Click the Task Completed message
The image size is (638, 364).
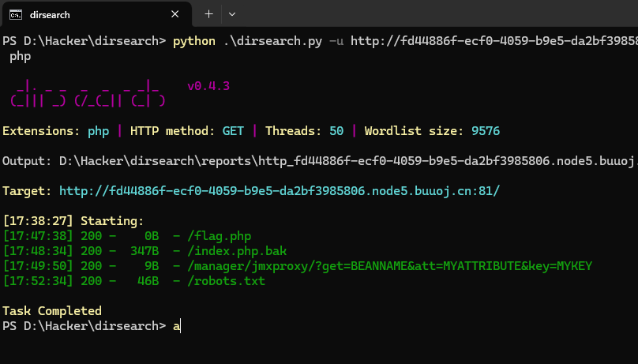coord(52,311)
